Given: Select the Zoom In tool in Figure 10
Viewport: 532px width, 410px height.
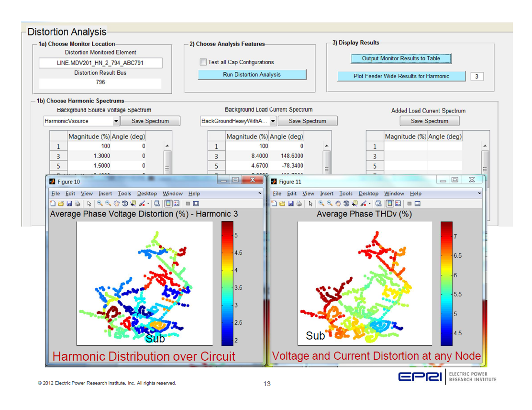Looking at the screenshot, I should click(x=100, y=203).
